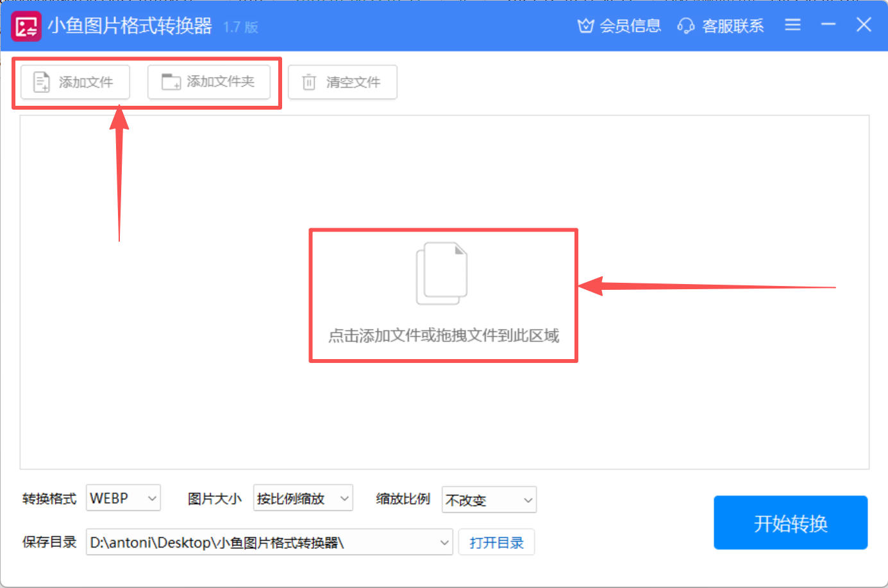Click the add-folder icon
The width and height of the screenshot is (888, 588).
pyautogui.click(x=171, y=82)
